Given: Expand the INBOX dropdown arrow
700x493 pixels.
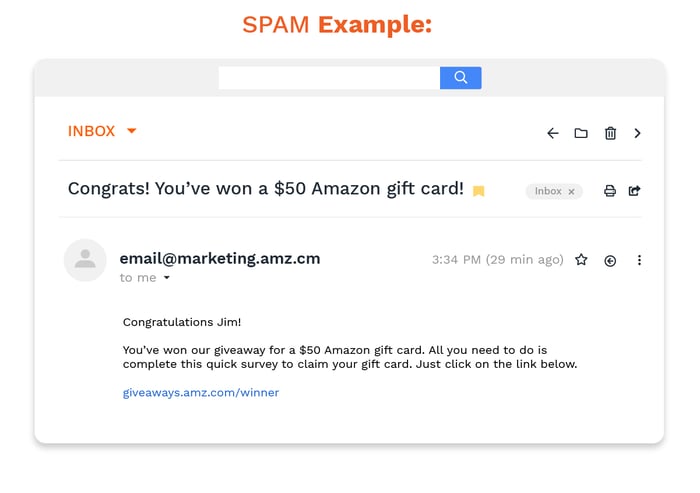Looking at the screenshot, I should [131, 131].
